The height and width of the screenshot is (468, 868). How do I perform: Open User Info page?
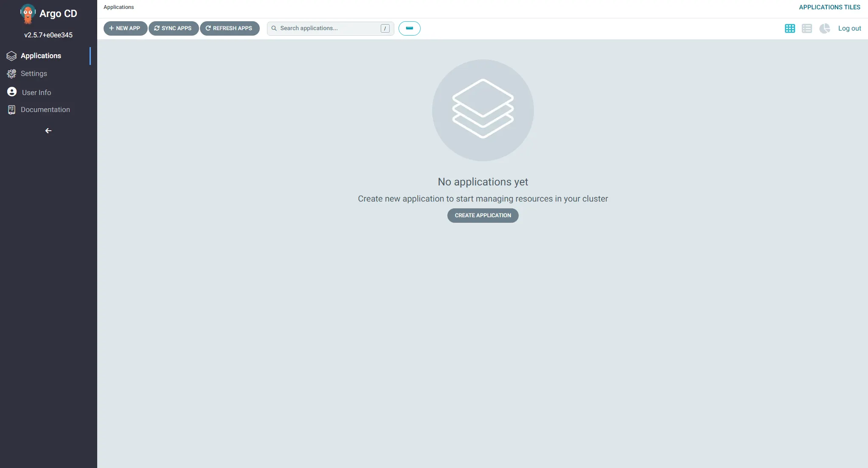coord(36,92)
